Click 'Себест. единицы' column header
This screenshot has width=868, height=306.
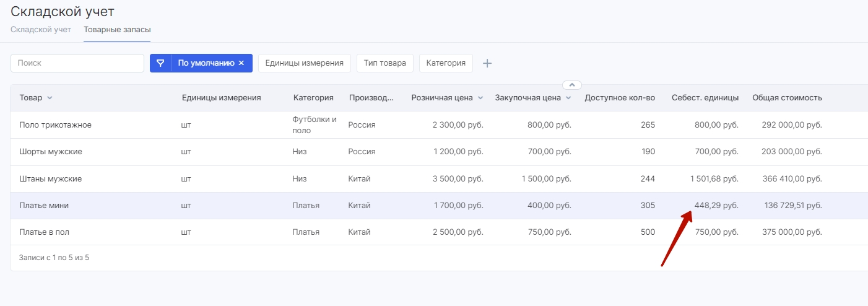705,98
